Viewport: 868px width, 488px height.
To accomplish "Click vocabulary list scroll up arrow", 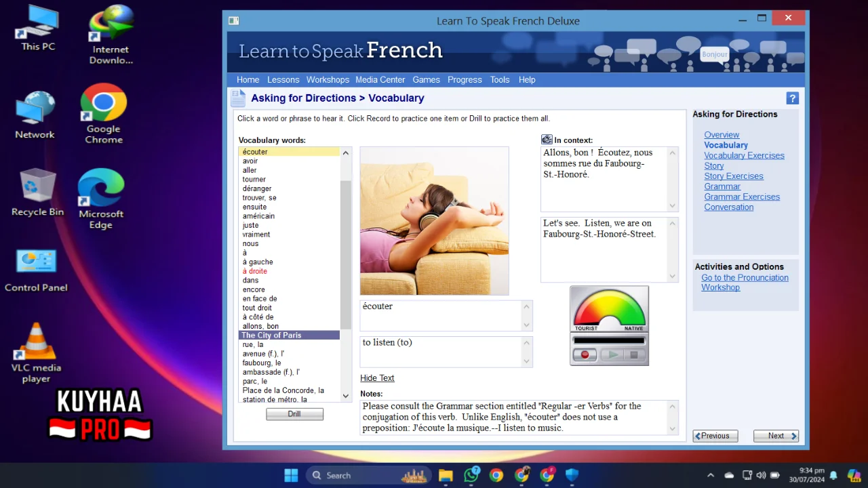I will click(x=346, y=153).
